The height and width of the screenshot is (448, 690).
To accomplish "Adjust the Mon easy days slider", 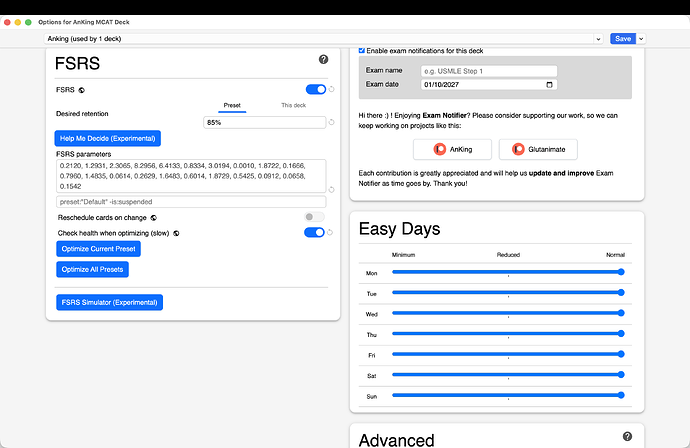I will (508, 272).
